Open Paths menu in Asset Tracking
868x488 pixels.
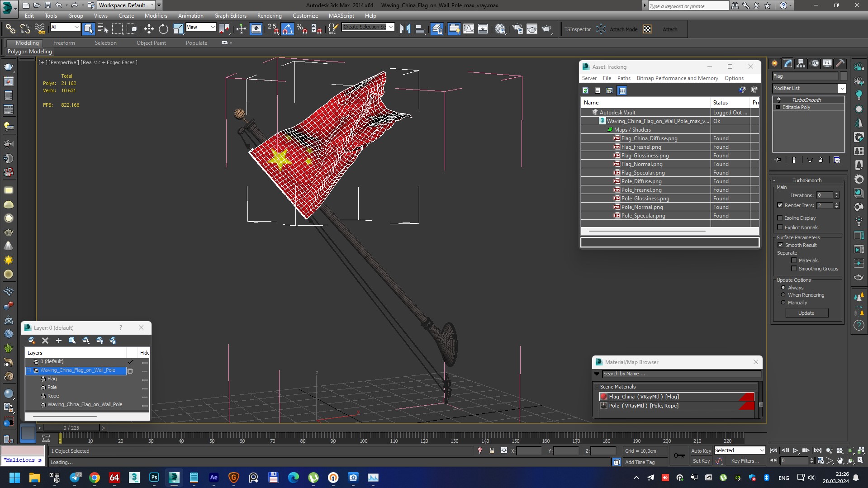point(624,78)
